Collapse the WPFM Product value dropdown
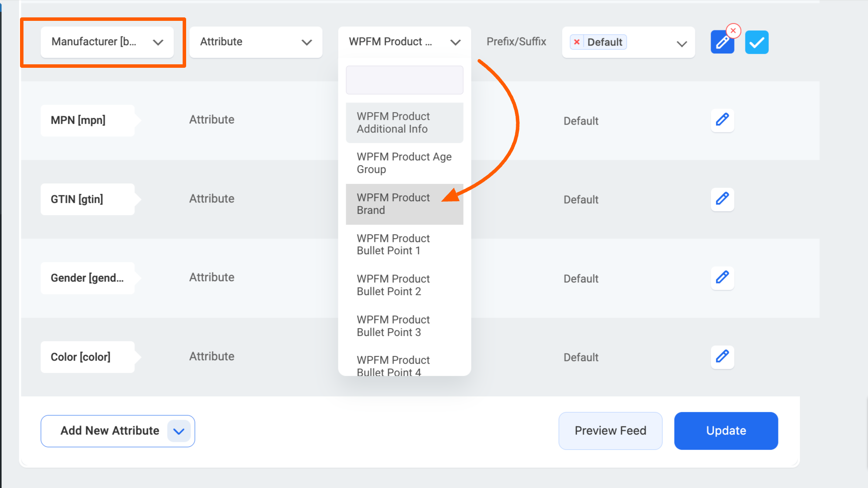This screenshot has height=488, width=868. click(x=404, y=42)
